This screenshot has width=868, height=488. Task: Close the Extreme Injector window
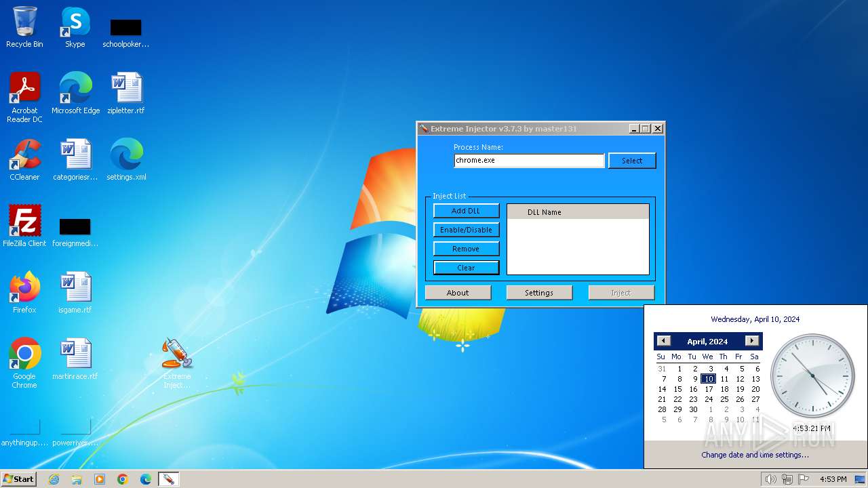tap(658, 129)
